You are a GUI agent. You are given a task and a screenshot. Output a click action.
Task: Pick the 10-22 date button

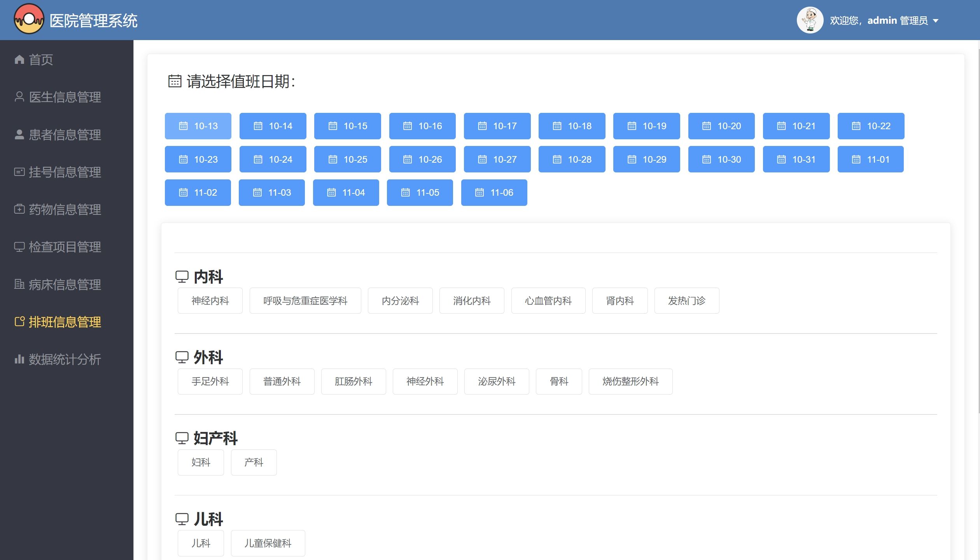[x=871, y=126]
